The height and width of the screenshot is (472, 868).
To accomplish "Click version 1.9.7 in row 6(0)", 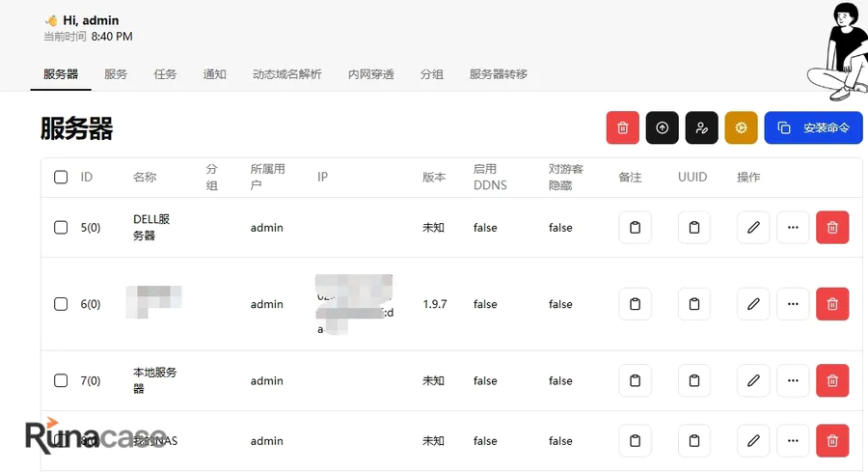I will click(435, 304).
